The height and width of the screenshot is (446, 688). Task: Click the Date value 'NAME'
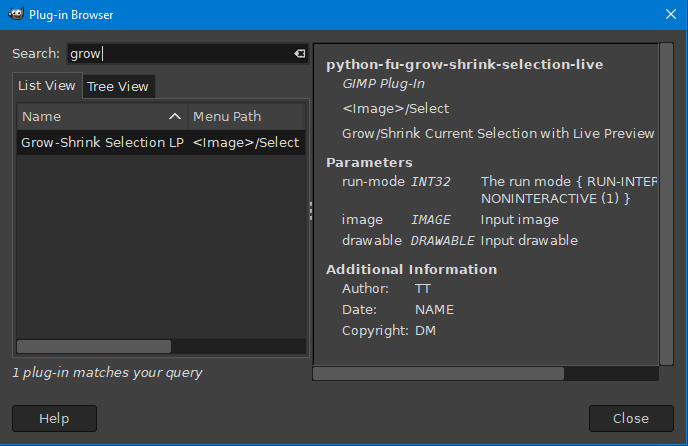click(434, 309)
